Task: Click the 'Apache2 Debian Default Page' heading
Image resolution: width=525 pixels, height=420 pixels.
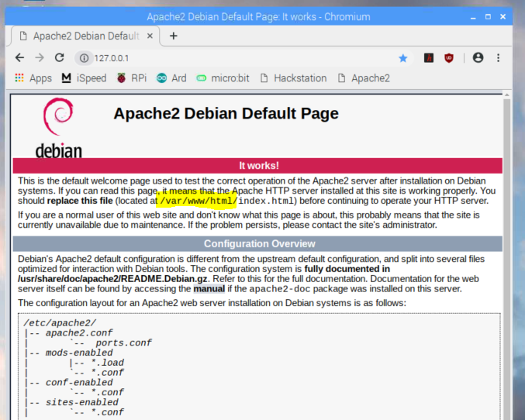Action: [x=226, y=113]
